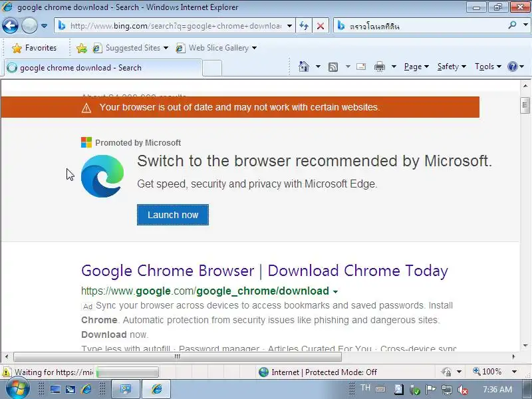Click the Bing search box

pos(420,26)
